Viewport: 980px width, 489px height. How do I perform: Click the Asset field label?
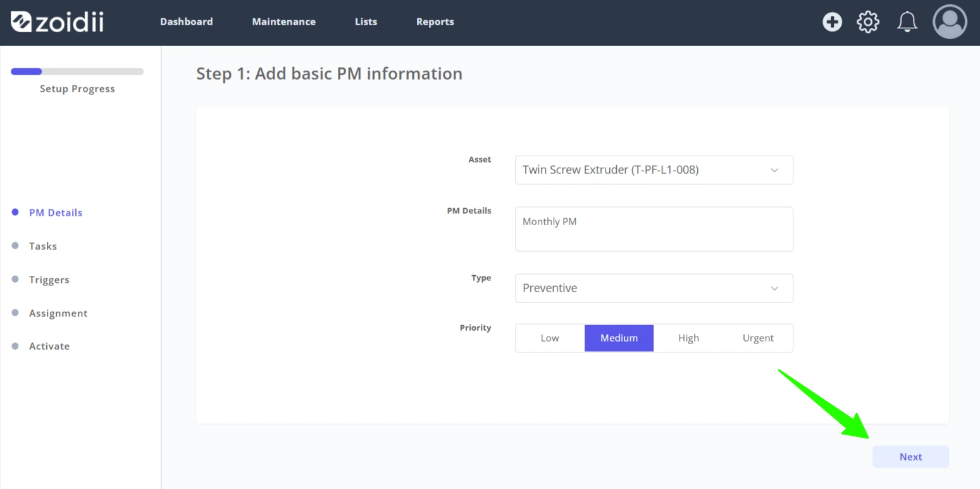point(480,159)
